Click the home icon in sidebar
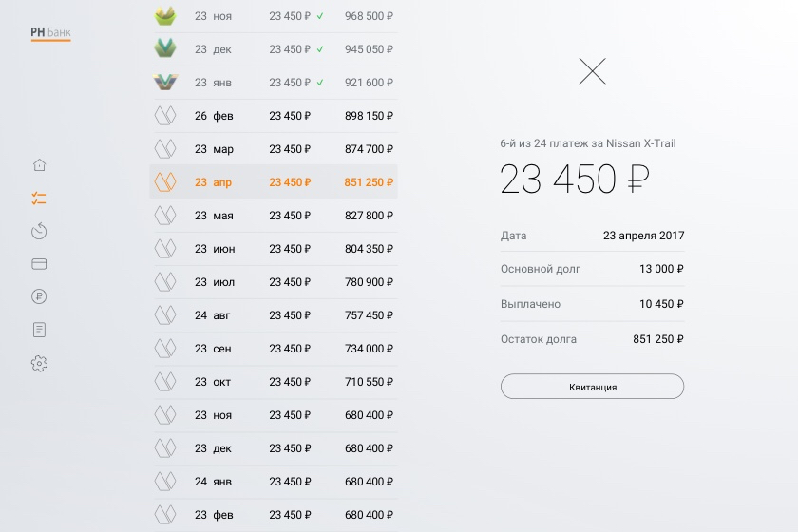798x532 pixels. tap(39, 164)
